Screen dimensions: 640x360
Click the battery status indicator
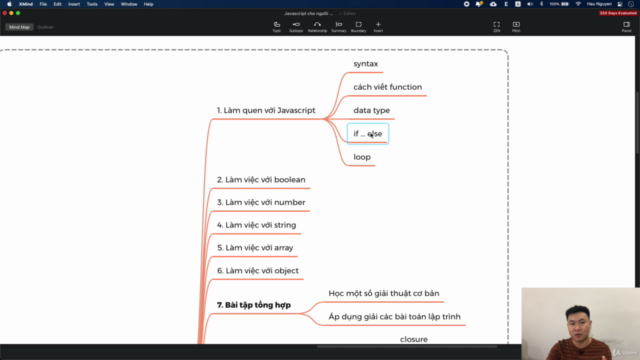560,4
